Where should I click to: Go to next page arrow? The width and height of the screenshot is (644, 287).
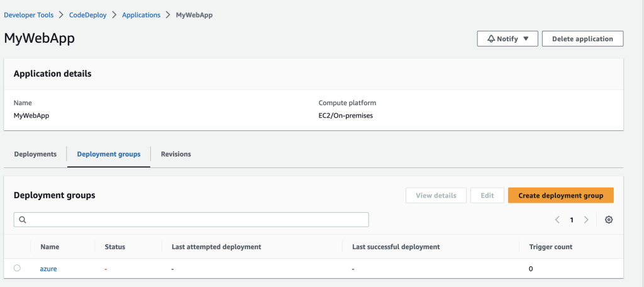pyautogui.click(x=586, y=220)
